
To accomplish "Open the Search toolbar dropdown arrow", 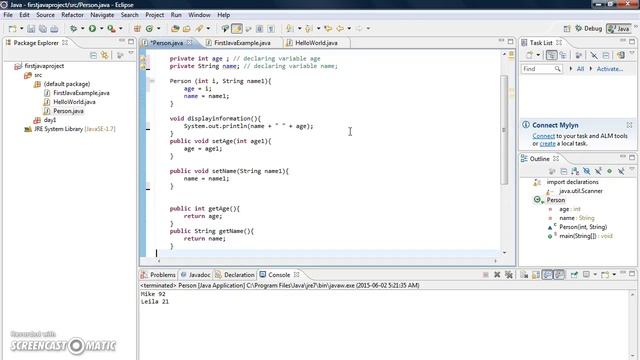I will [x=208, y=29].
